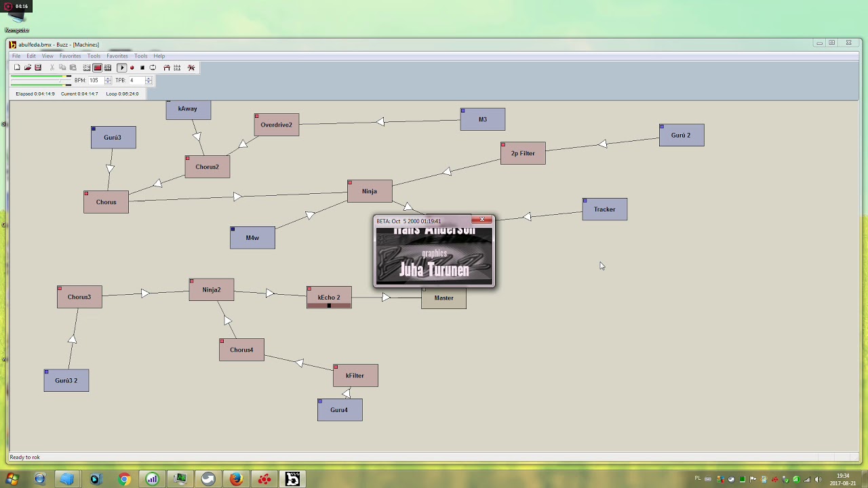The image size is (868, 488).
Task: Decrease BPM with the down arrow
Action: coord(108,83)
